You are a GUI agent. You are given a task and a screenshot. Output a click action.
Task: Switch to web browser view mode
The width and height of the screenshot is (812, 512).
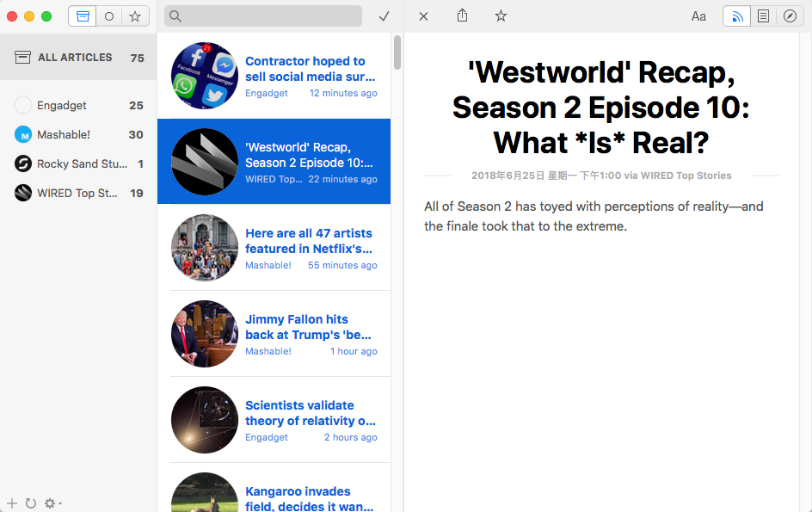[790, 16]
